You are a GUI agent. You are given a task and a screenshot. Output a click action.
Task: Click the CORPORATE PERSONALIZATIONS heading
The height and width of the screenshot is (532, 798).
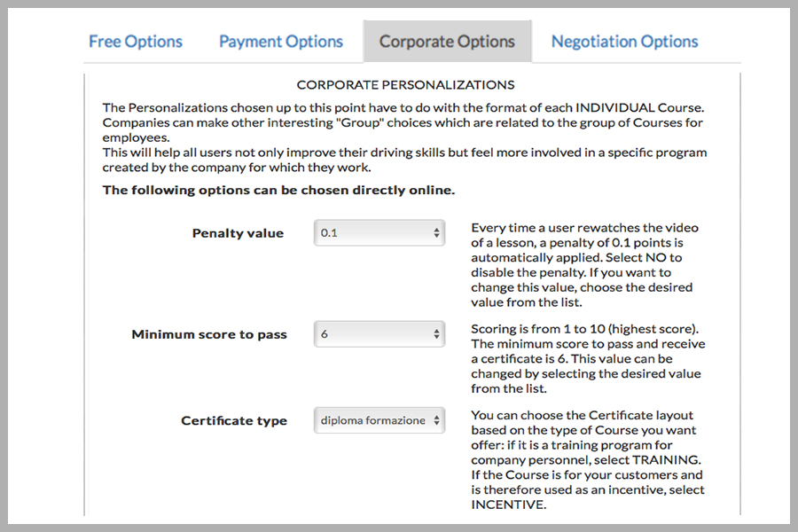point(405,84)
